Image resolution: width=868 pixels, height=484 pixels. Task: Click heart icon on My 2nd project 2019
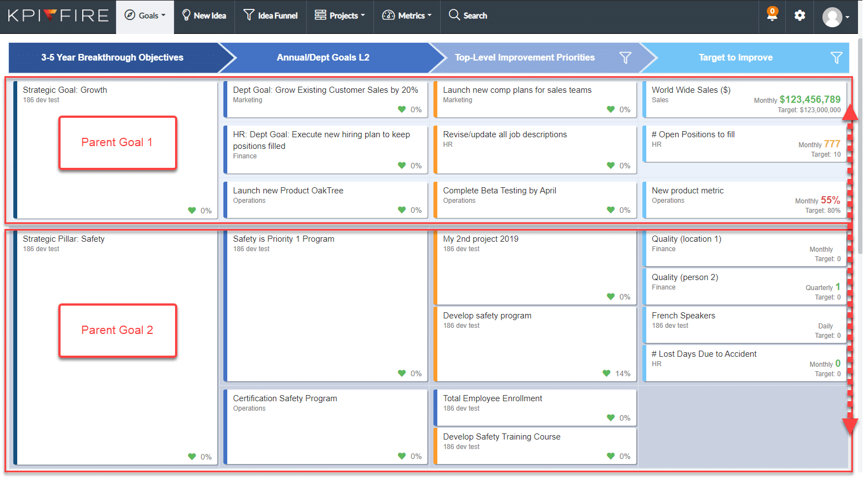point(611,297)
